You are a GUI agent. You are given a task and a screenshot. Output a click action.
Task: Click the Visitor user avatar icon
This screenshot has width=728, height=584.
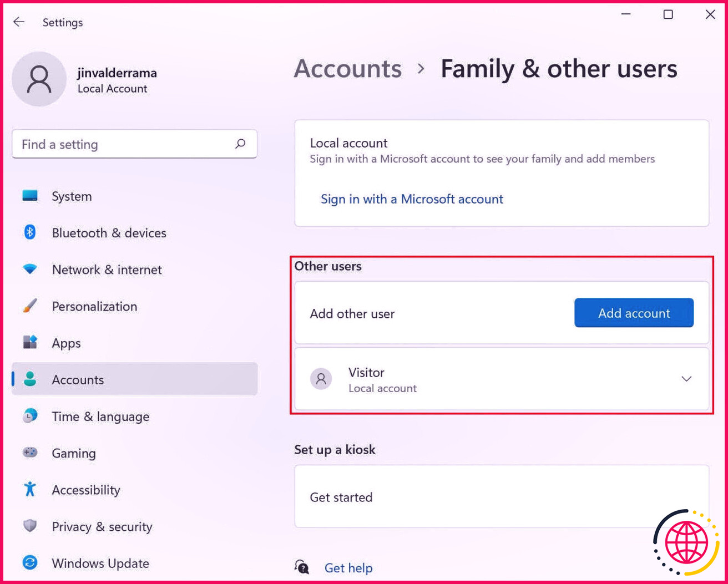[321, 379]
